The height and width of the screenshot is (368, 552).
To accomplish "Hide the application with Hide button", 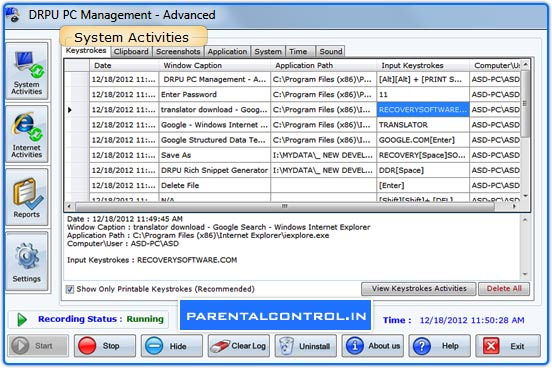I will pos(172,346).
